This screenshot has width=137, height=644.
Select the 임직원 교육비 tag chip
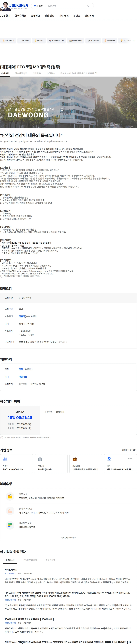pyautogui.click(x=76, y=40)
